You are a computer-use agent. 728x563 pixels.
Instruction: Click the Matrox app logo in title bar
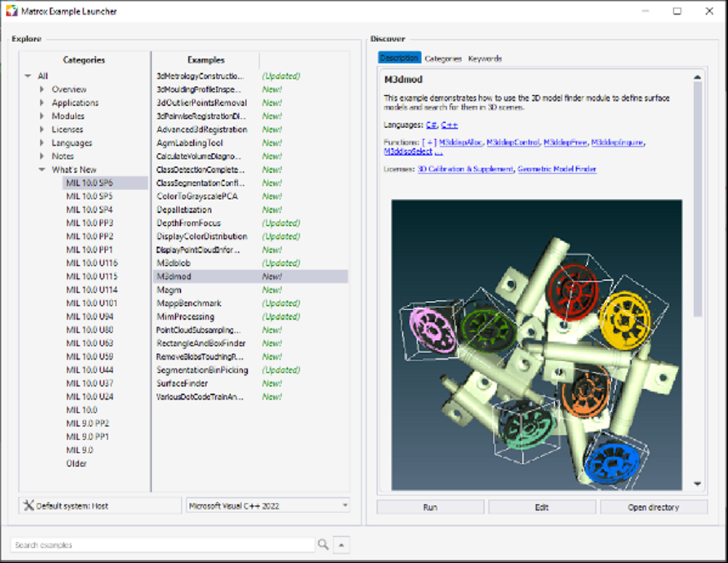[12, 11]
